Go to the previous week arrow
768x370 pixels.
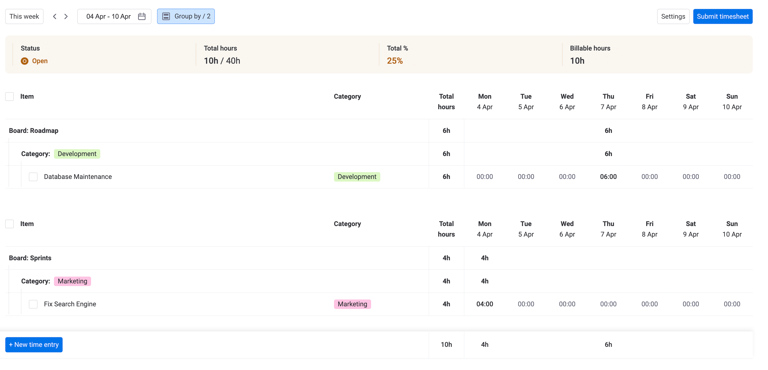(54, 17)
